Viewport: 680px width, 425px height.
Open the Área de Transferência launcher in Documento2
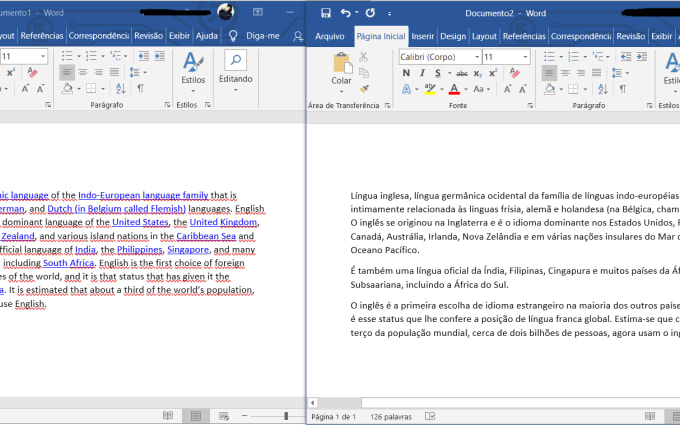[387, 105]
